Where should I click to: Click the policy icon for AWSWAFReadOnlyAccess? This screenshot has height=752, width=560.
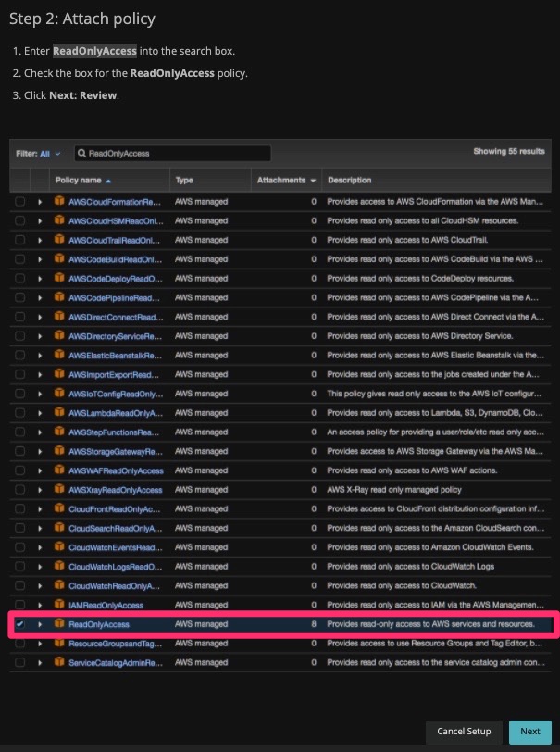click(x=59, y=470)
